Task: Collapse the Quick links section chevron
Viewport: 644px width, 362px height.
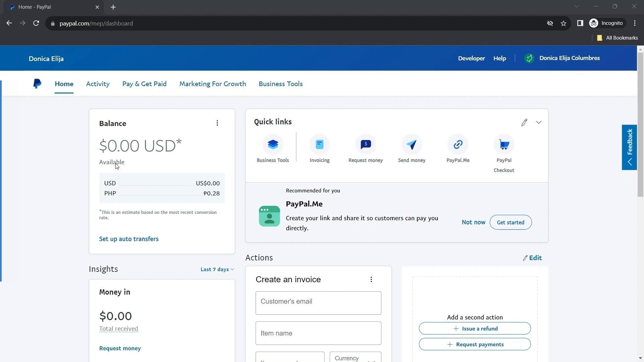Action: 539,122
